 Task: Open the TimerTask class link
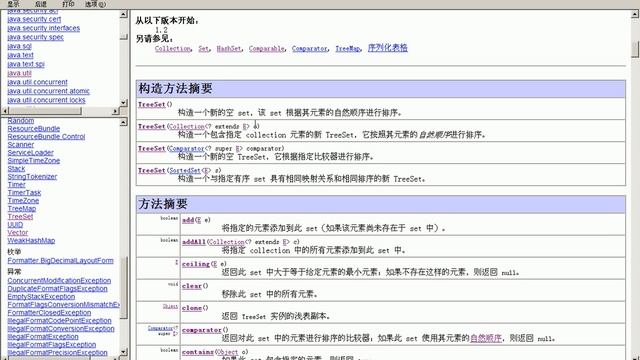[x=24, y=193]
